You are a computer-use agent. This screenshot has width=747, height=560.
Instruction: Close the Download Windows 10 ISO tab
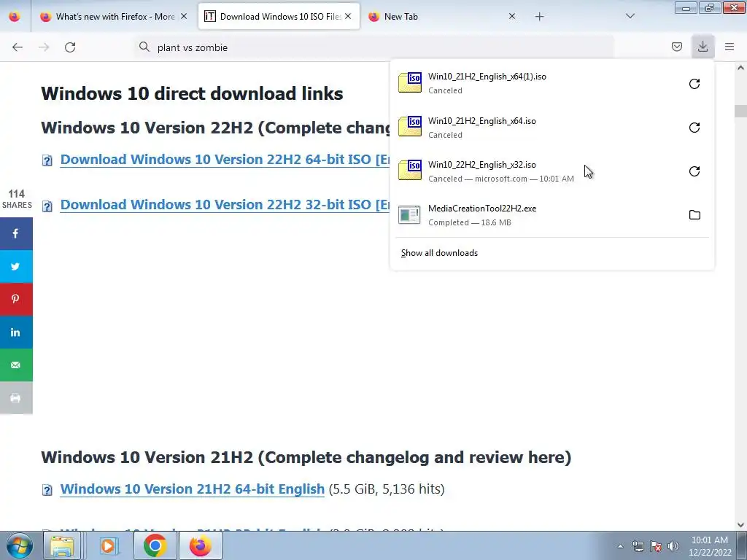[x=348, y=16]
